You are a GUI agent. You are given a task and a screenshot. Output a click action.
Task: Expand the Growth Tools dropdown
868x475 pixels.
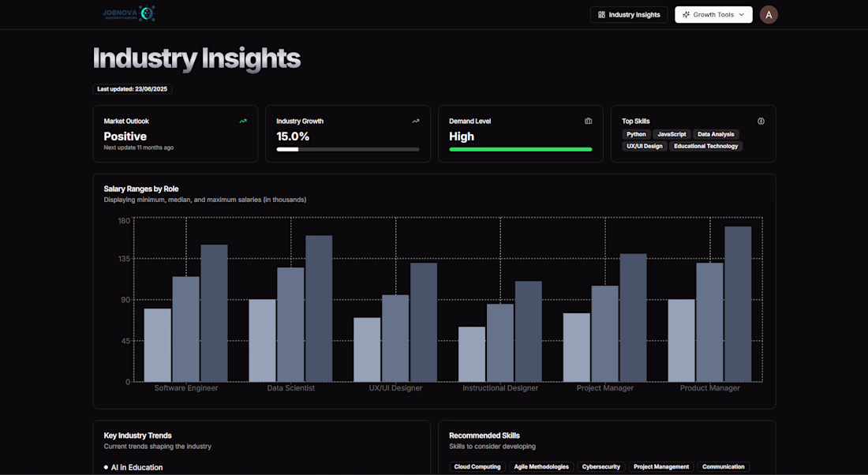tap(713, 15)
